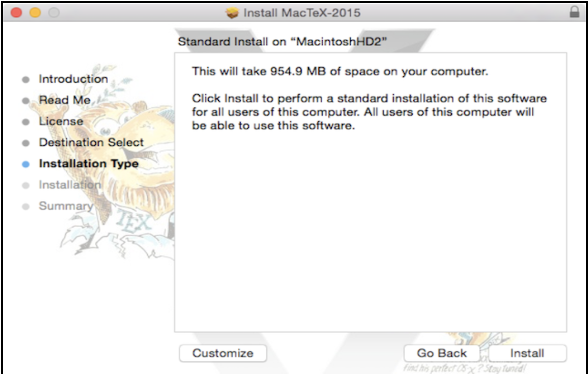Image resolution: width=588 pixels, height=374 pixels.
Task: Close the installer with red button
Action: click(16, 13)
